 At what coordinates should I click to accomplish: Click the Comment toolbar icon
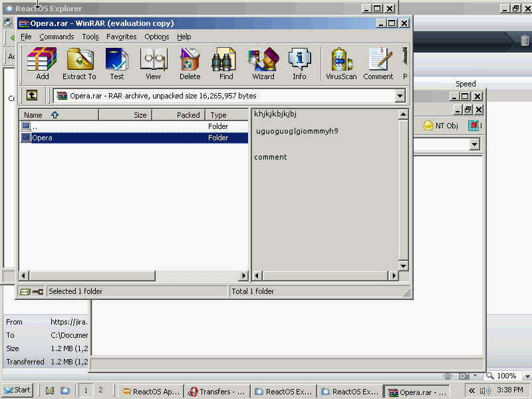click(x=378, y=63)
